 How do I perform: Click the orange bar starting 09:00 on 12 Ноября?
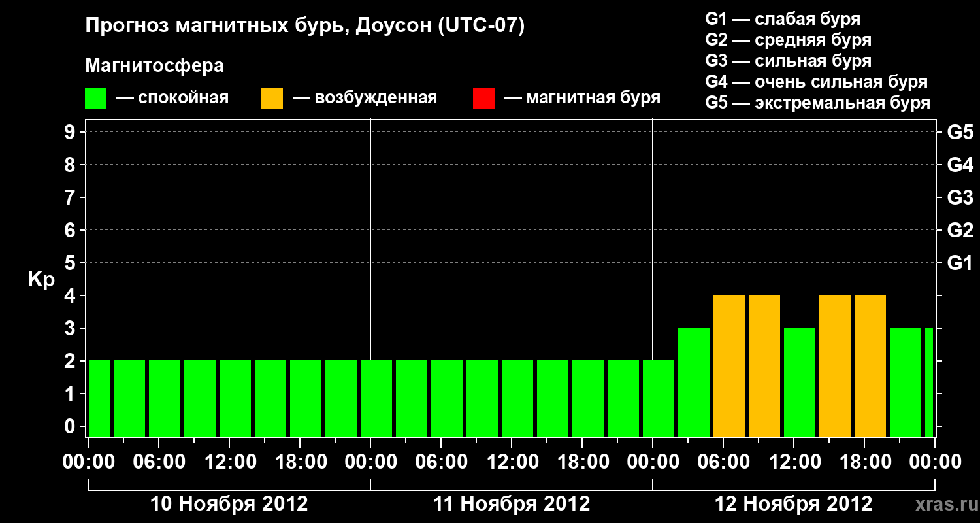tap(764, 366)
